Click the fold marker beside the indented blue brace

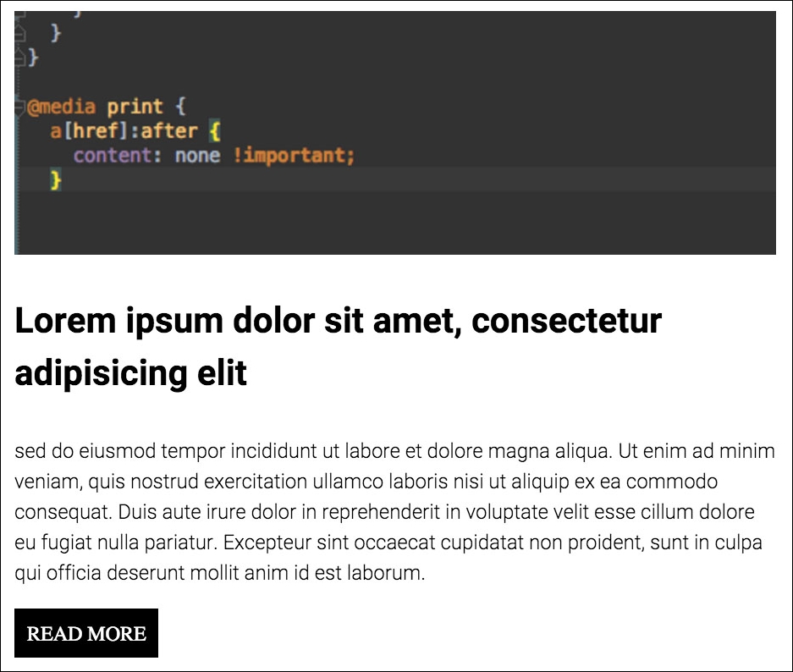19,34
